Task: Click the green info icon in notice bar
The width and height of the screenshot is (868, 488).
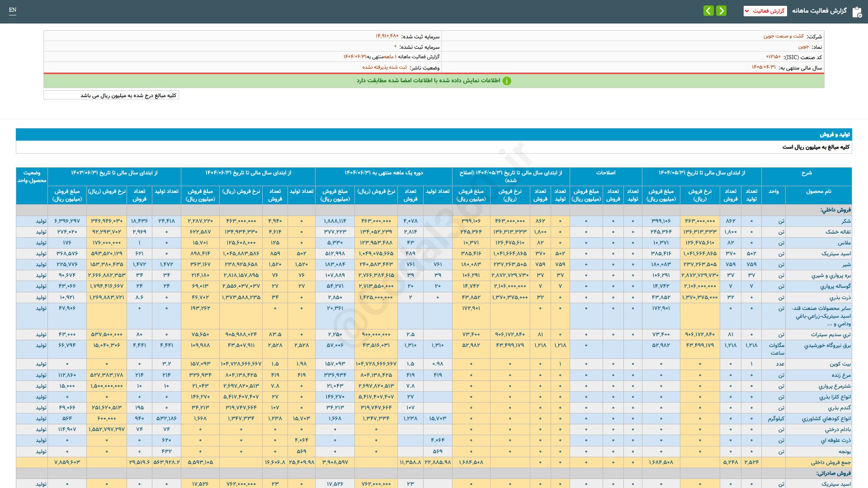Action: pyautogui.click(x=507, y=81)
